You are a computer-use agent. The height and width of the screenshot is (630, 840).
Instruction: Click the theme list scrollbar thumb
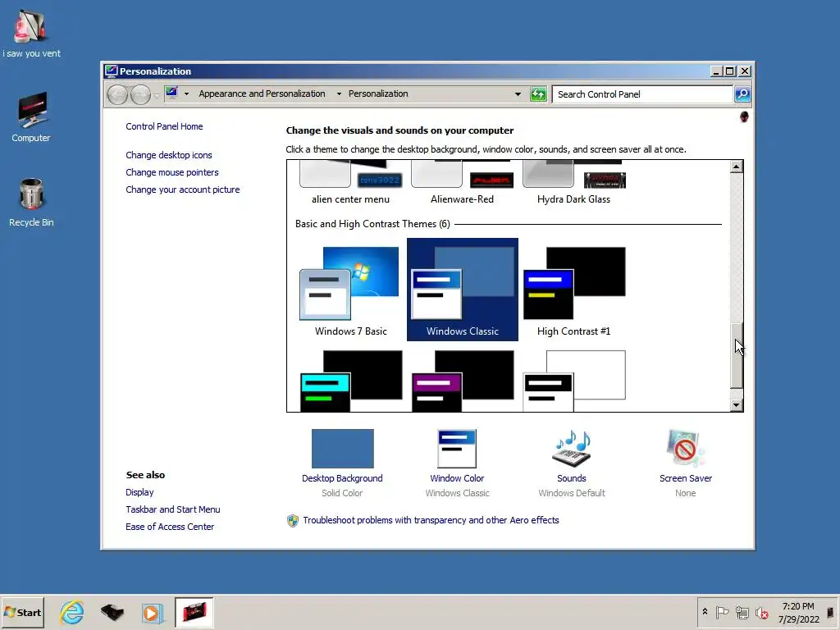(737, 355)
